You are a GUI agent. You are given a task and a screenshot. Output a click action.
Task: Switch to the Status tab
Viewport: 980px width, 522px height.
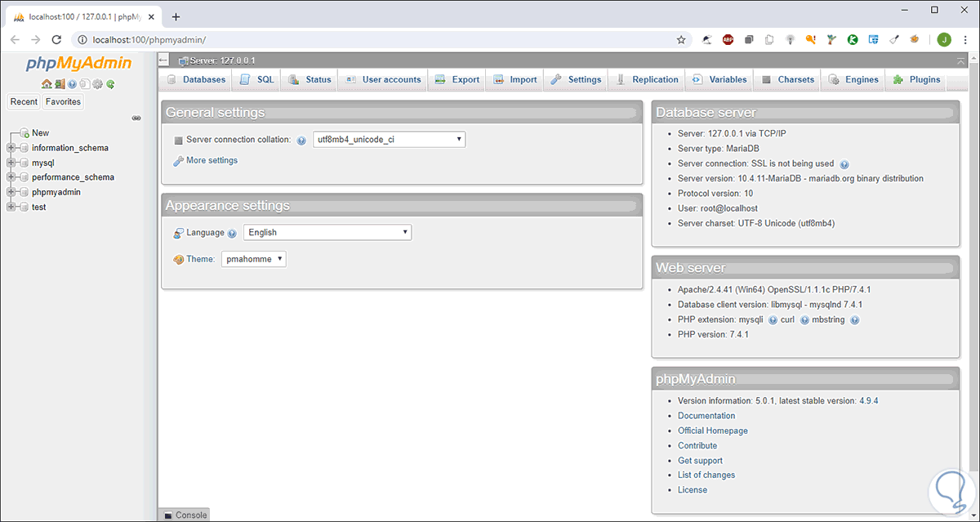(310, 80)
